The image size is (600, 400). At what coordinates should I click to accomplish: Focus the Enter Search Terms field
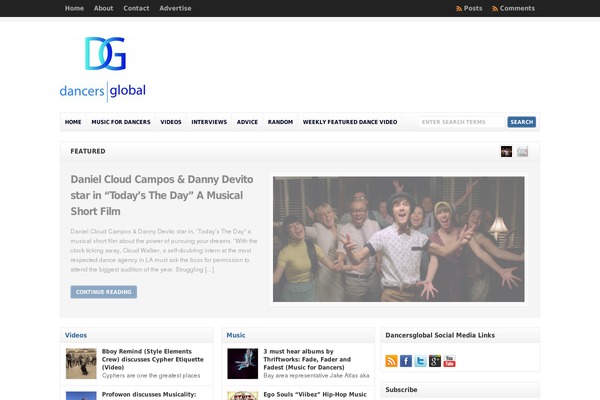(462, 122)
